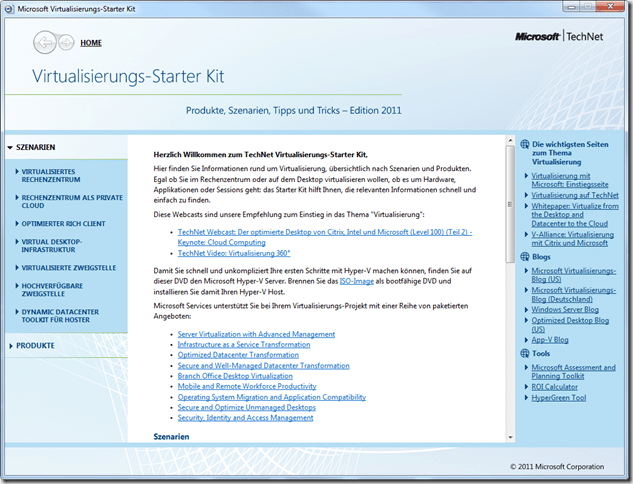The height and width of the screenshot is (484, 633).
Task: Click the globe icon beside Blogs heading
Action: pos(524,257)
